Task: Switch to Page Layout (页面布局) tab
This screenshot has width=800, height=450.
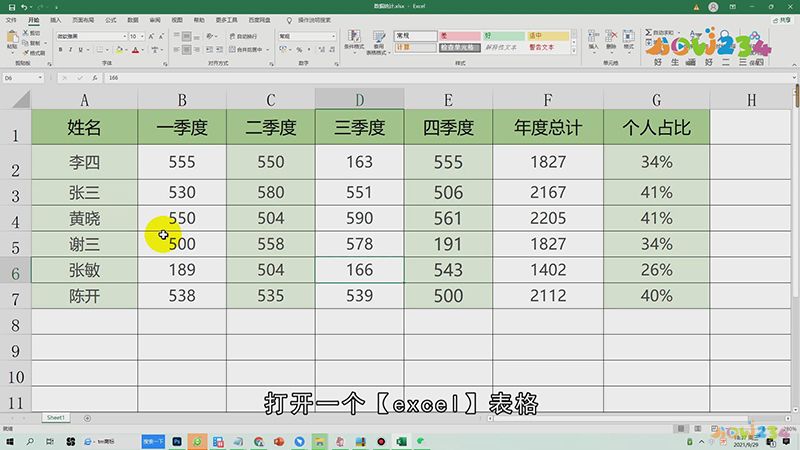Action: [83, 20]
